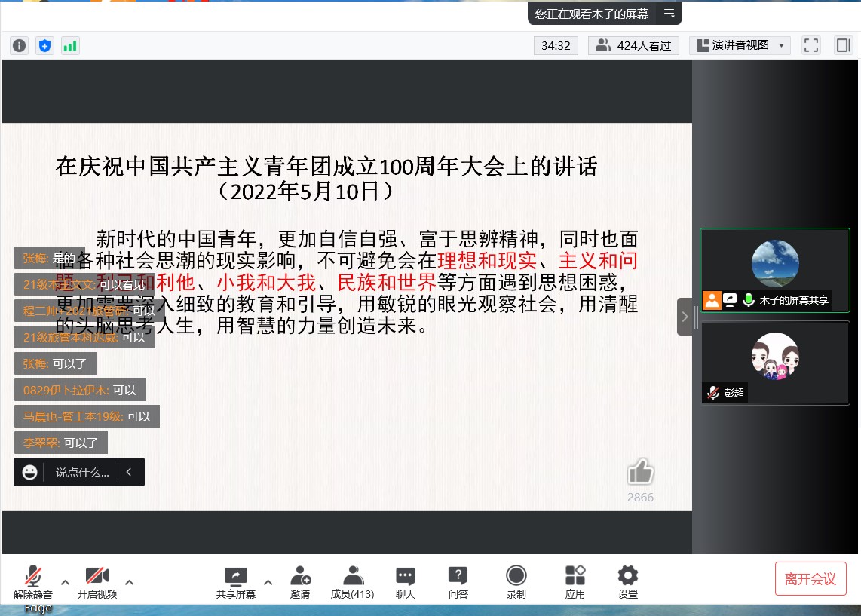Click chat message 张梅: 是的

[x=50, y=258]
